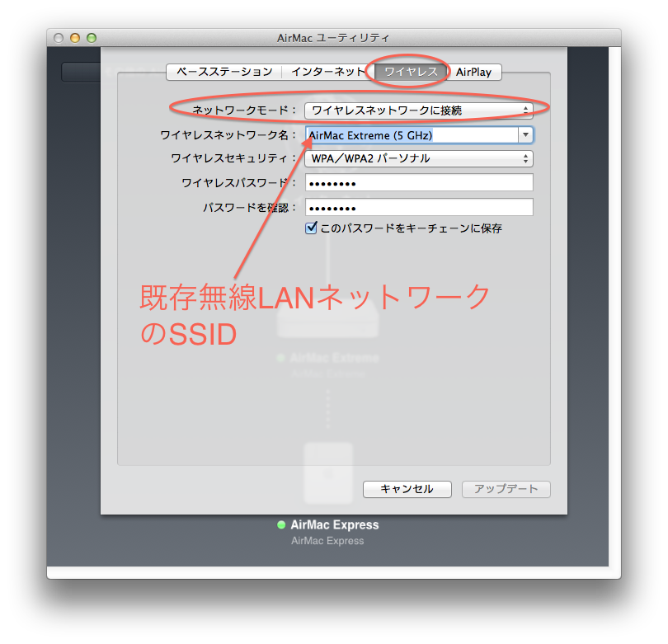Click the アップデート button

coord(506,489)
